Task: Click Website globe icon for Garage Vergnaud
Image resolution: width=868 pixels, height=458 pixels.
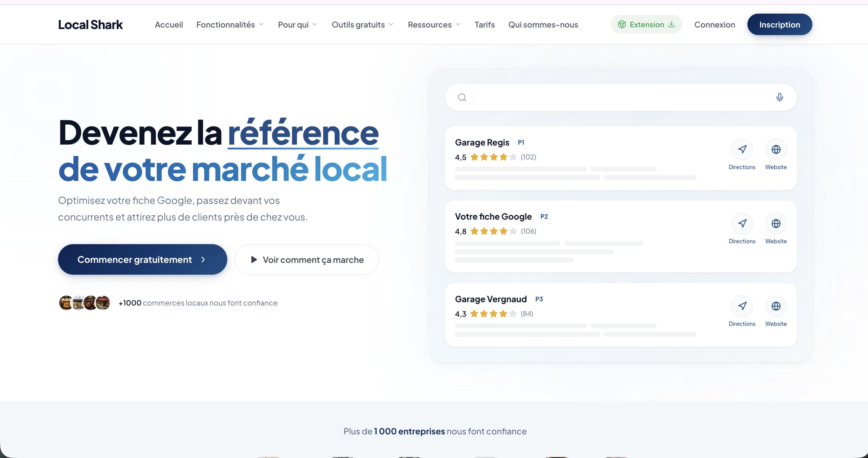Action: click(x=776, y=306)
